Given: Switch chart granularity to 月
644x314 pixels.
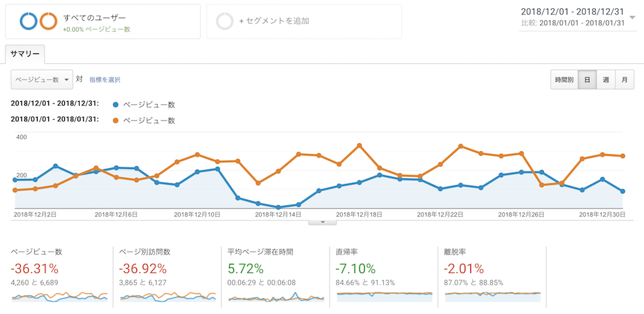Looking at the screenshot, I should pos(625,80).
